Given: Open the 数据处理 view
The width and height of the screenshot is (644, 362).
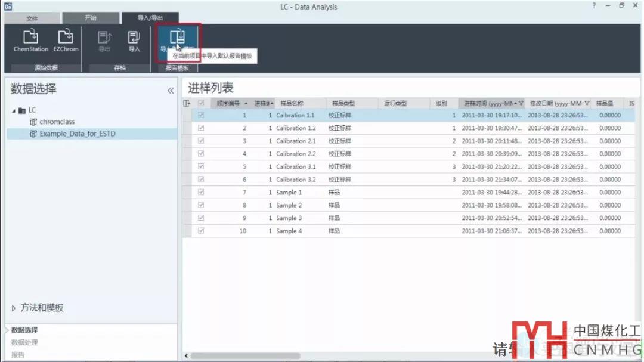Looking at the screenshot, I should click(x=24, y=342).
